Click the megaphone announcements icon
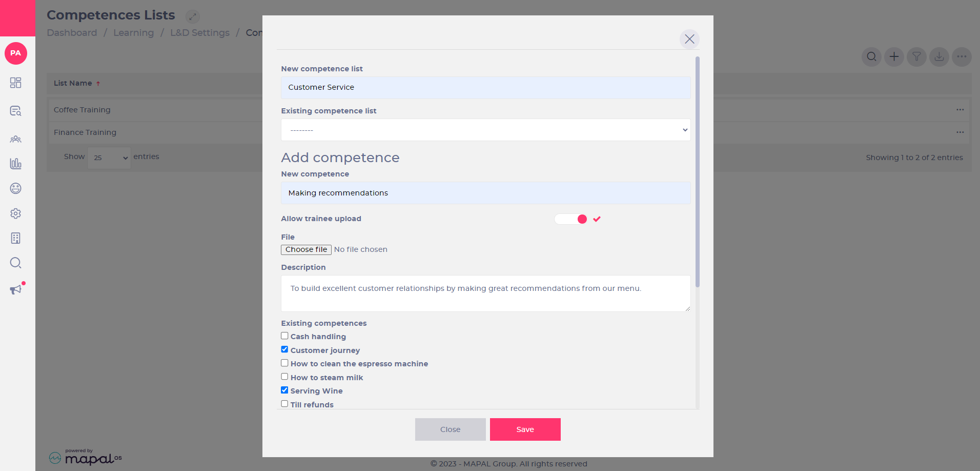The width and height of the screenshot is (980, 471). pos(16,289)
